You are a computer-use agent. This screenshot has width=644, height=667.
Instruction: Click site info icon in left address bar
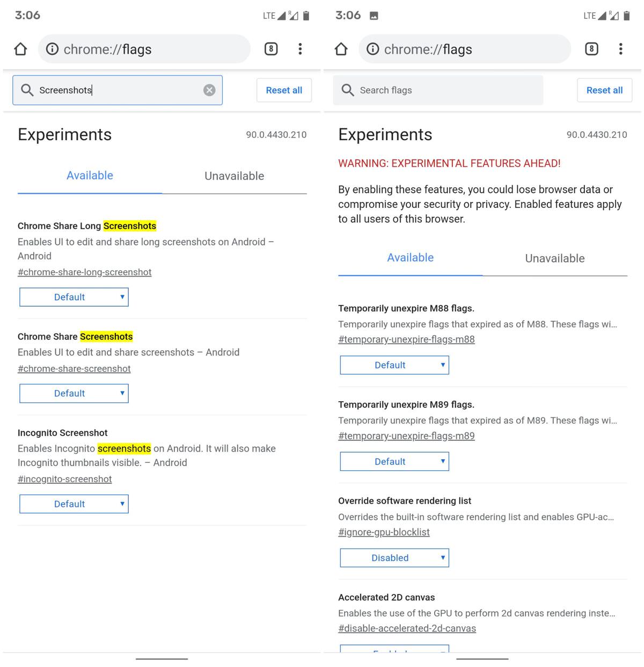[52, 49]
